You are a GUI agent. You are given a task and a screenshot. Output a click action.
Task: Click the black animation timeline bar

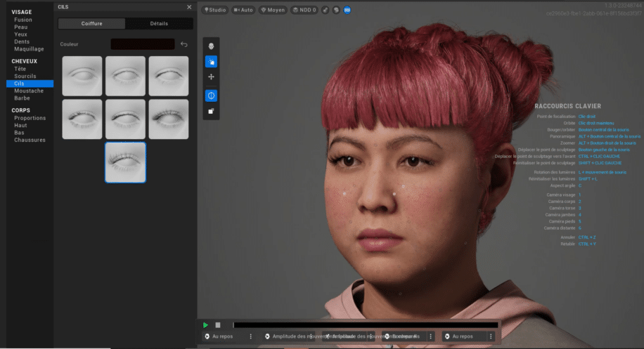pos(366,325)
